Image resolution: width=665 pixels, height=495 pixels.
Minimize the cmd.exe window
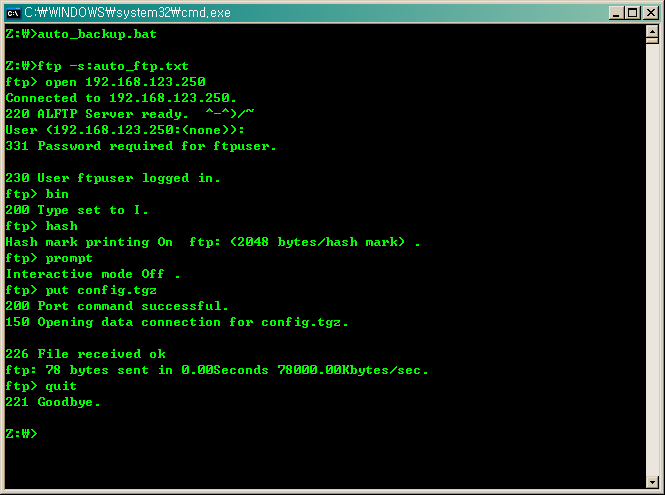click(616, 13)
